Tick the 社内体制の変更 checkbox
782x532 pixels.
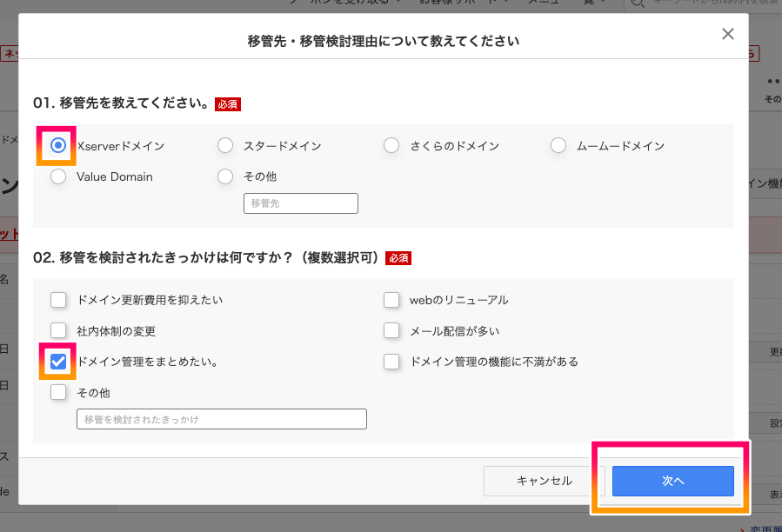coord(58,330)
